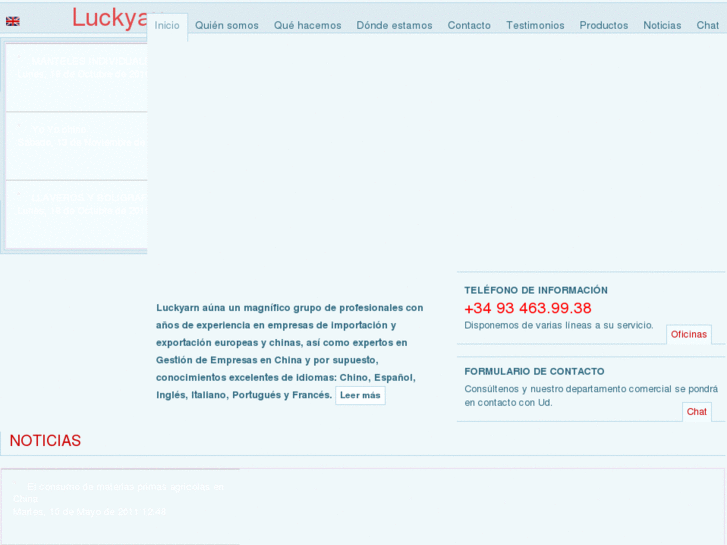
Task: Open the 'El consumo de materias primas' news item
Action: [119, 493]
